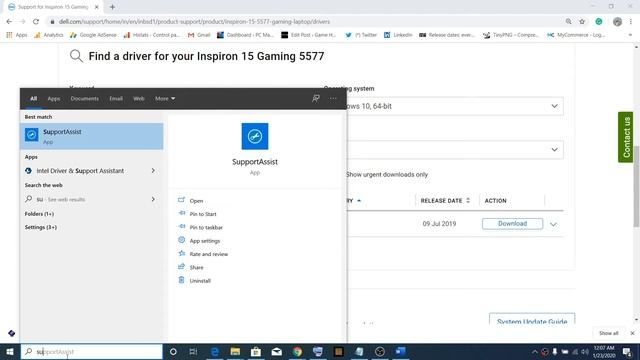Click Download button for 09 Jul 2019 driver
This screenshot has width=640, height=360.
[x=512, y=224]
